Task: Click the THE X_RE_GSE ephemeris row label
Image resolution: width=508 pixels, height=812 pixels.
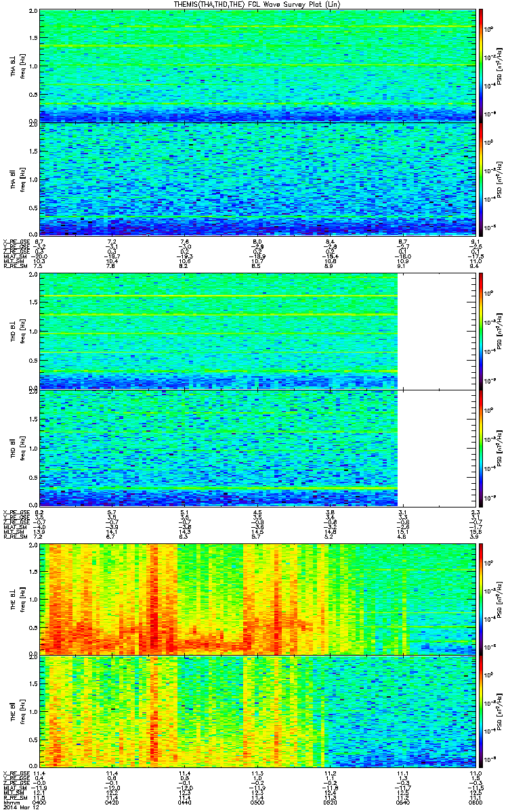Action: [16, 773]
